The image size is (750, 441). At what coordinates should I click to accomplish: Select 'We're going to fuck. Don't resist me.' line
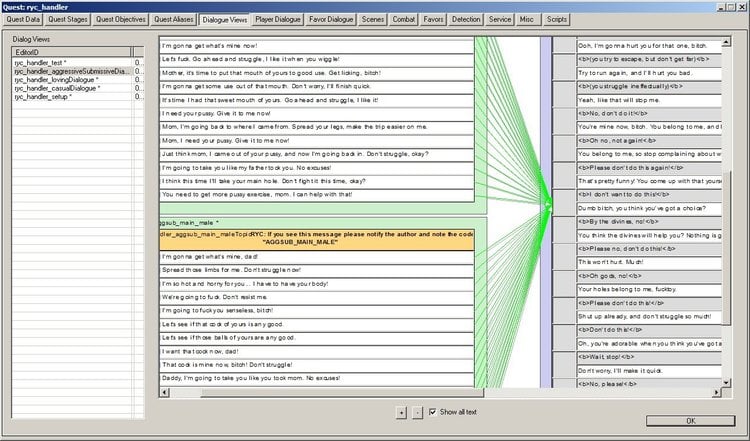[317, 297]
